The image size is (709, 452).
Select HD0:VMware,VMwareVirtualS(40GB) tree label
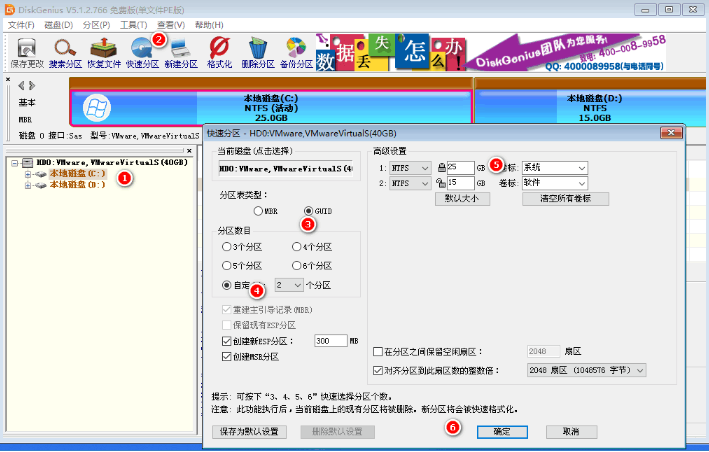click(x=112, y=162)
